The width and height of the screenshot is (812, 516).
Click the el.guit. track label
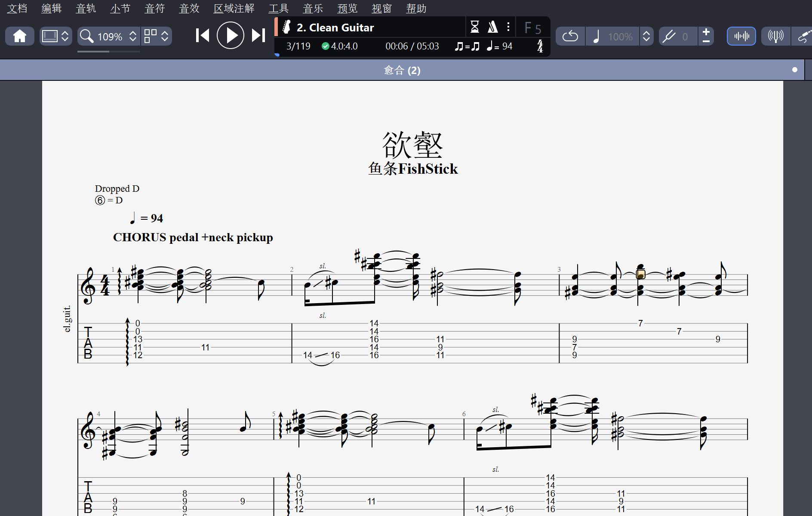[x=67, y=319]
